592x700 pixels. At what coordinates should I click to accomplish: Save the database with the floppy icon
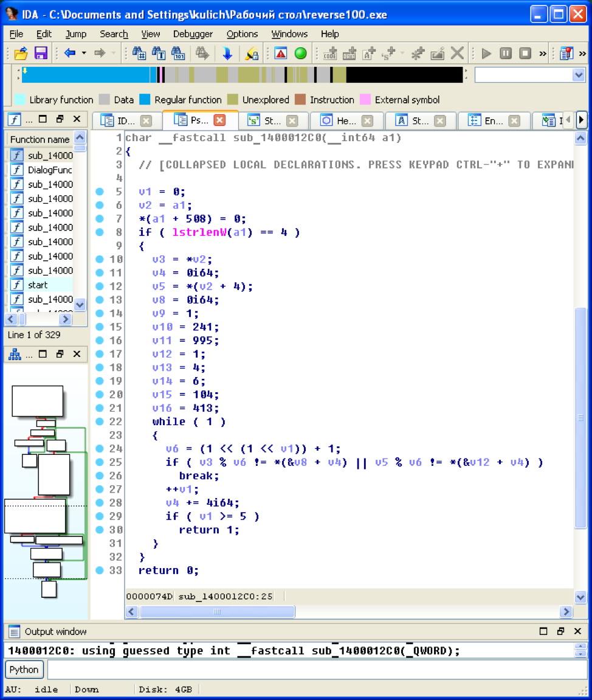coord(41,54)
